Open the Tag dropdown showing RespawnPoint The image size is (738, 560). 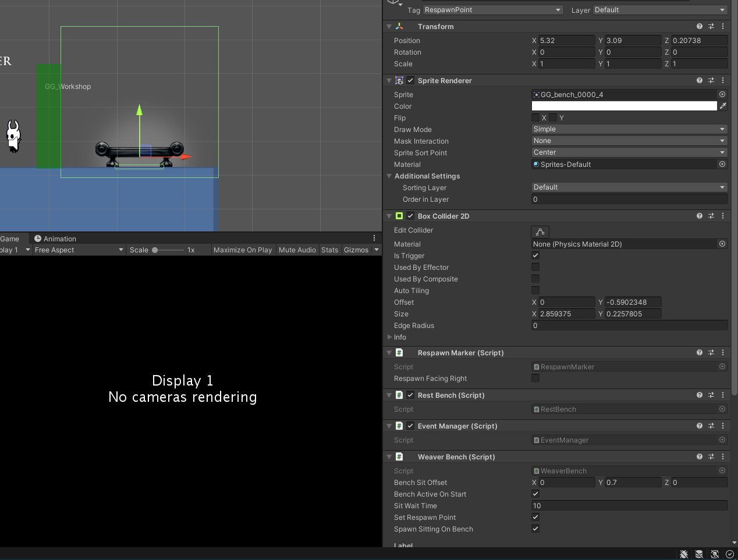tap(493, 10)
